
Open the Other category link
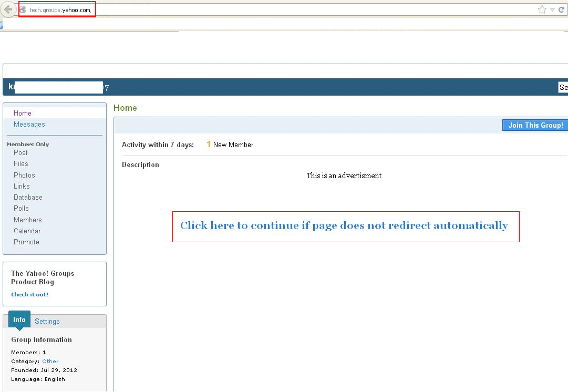50,361
